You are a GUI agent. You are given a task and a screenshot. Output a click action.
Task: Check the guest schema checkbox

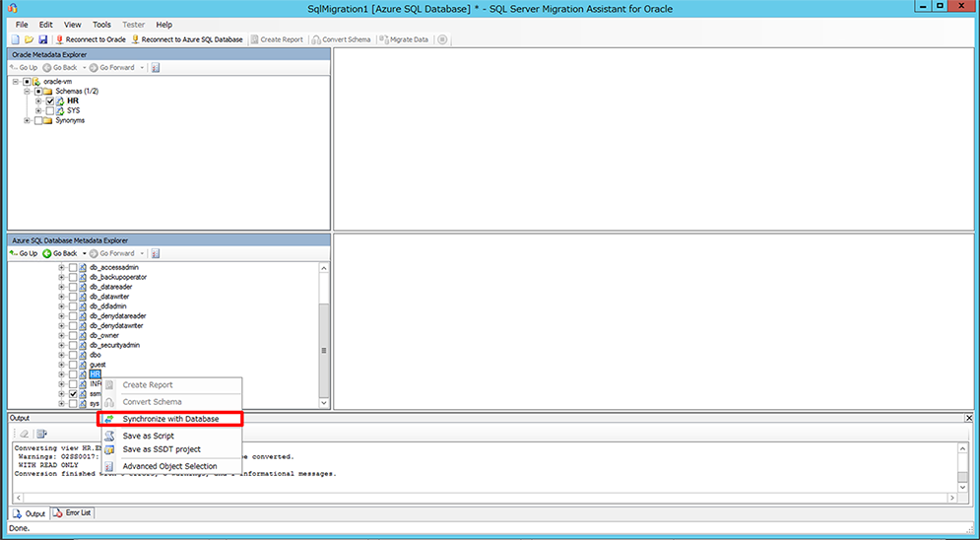73,365
